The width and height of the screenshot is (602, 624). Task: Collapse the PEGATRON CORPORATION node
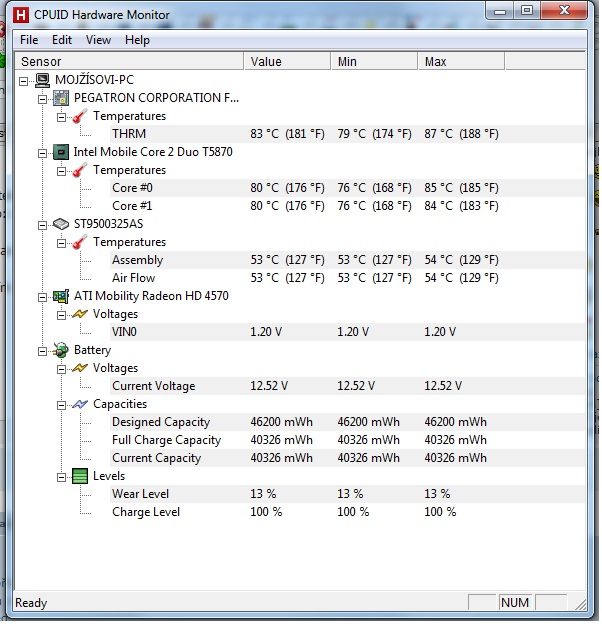(42, 99)
